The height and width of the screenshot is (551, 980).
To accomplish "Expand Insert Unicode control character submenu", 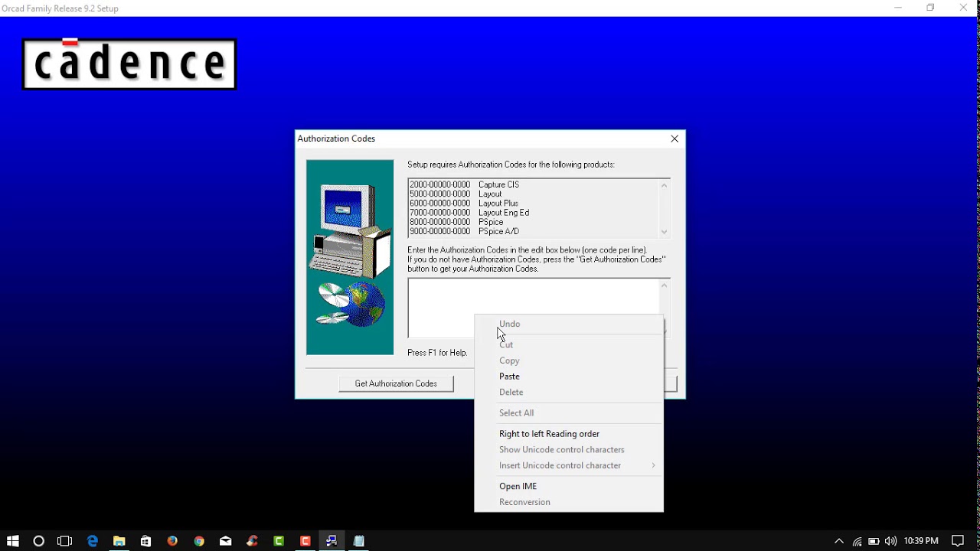I will click(x=569, y=465).
